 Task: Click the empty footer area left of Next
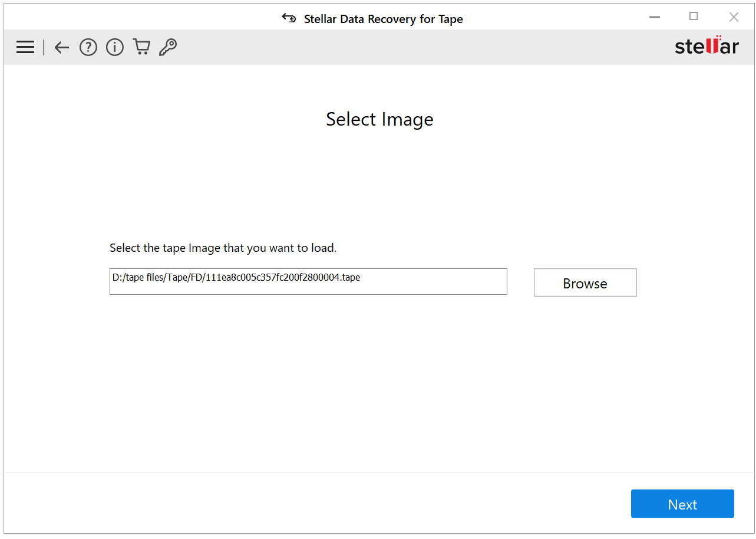click(295, 503)
